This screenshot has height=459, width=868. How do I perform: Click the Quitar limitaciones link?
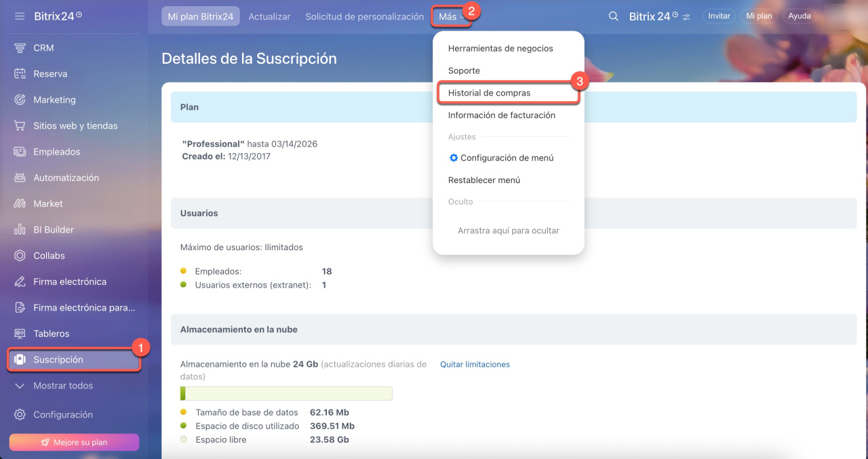[475, 364]
